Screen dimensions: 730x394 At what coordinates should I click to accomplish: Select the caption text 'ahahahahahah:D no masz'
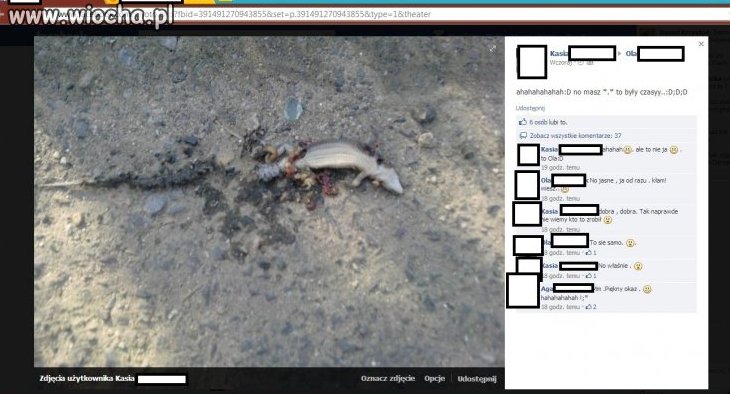click(558, 92)
